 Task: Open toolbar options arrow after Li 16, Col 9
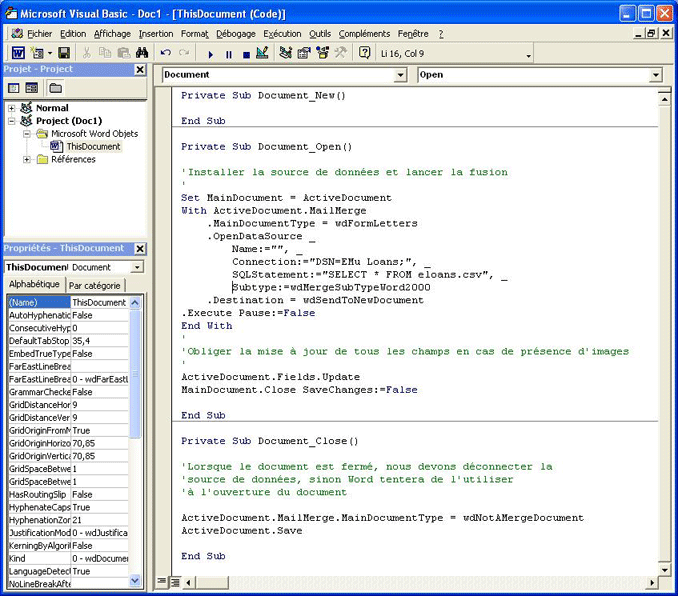click(x=528, y=55)
